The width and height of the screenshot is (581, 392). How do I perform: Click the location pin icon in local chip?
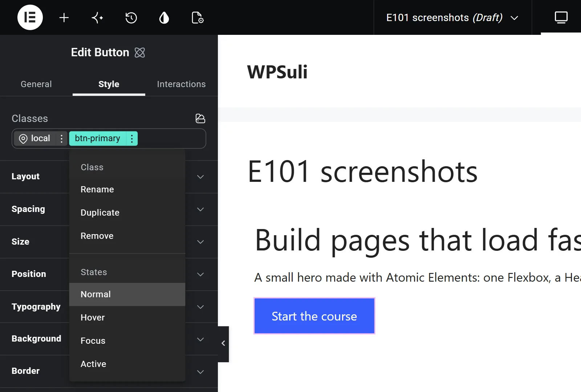(x=23, y=139)
